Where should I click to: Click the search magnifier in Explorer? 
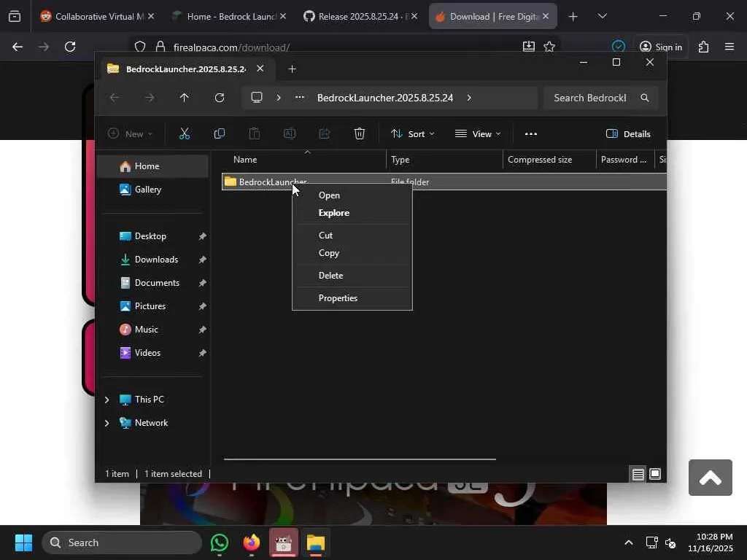[x=645, y=98]
